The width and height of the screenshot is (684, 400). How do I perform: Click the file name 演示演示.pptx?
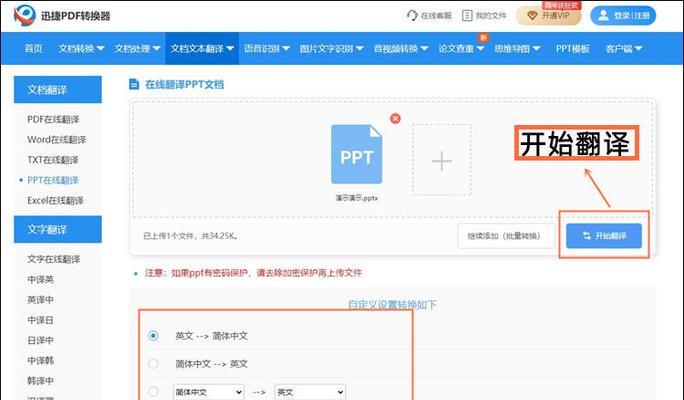tap(356, 198)
